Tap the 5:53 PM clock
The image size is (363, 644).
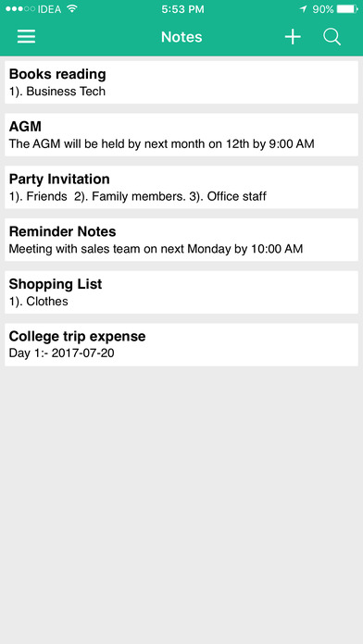pyautogui.click(x=182, y=9)
